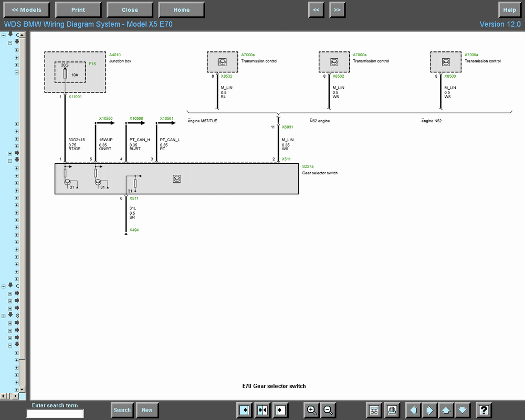
Task: Open the hierarchy overview icon
Action: [x=374, y=410]
